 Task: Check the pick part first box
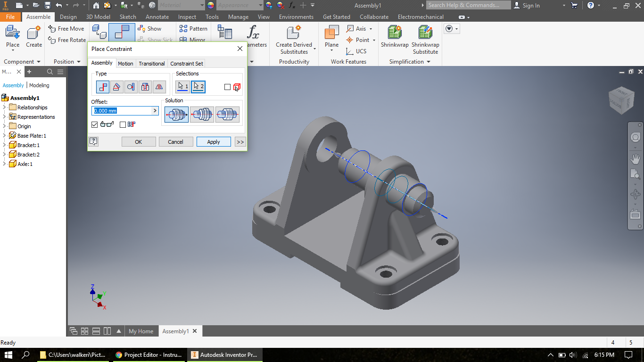[x=228, y=87]
